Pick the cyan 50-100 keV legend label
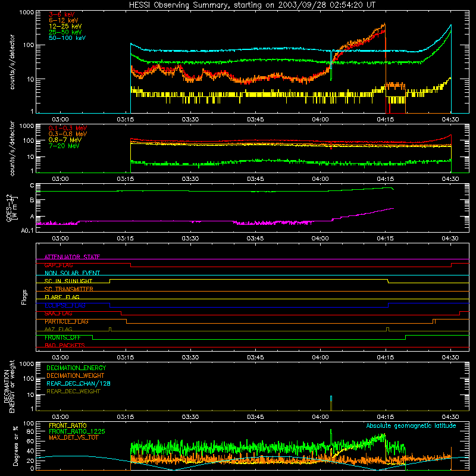This screenshot has height=476, width=476. click(x=67, y=38)
